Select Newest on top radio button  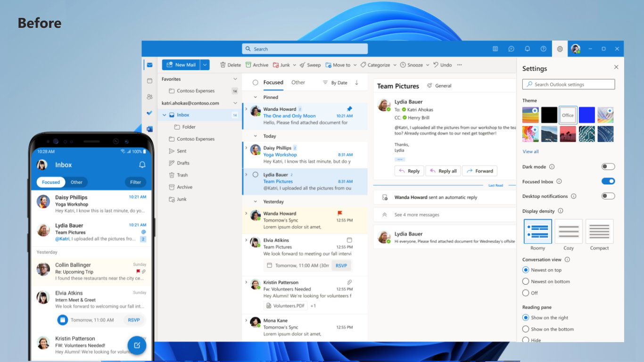coord(526,270)
